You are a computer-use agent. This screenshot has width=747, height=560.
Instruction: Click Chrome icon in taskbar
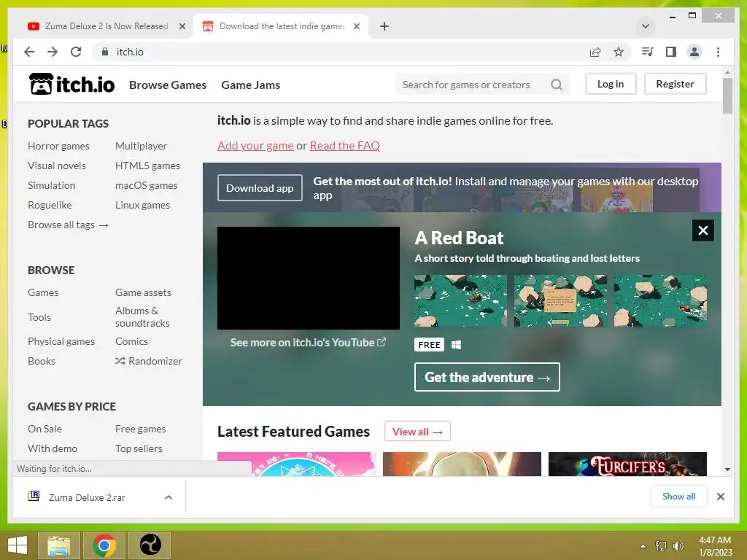(104, 545)
